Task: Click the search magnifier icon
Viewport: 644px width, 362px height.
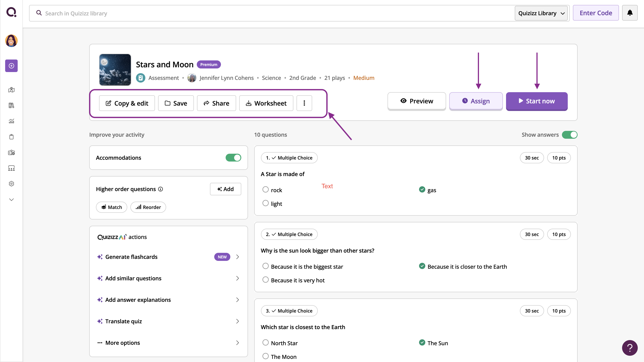Action: tap(39, 13)
